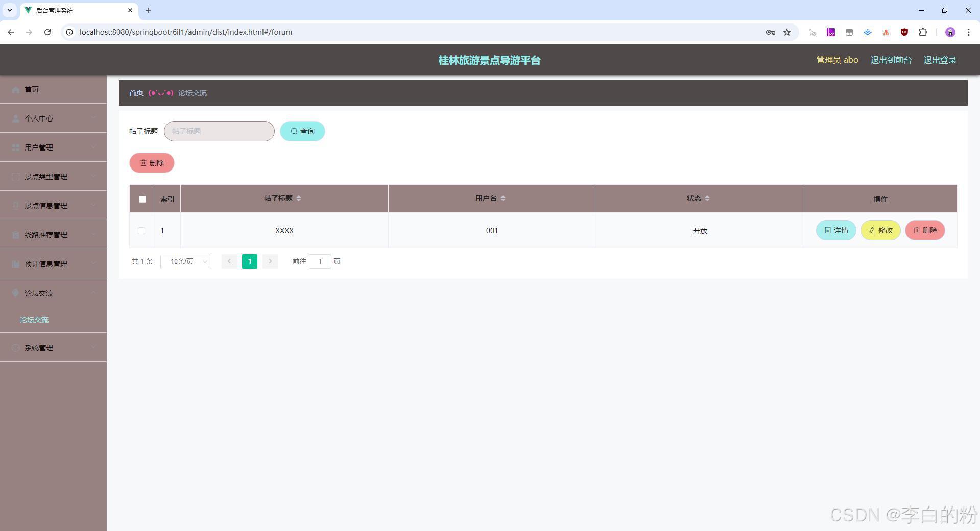
Task: Click the person icon beside 个人中心
Action: 16,118
